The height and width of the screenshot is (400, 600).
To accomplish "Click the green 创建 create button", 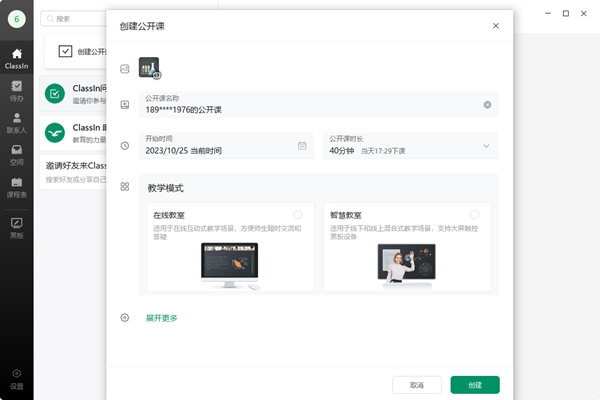I will [475, 385].
